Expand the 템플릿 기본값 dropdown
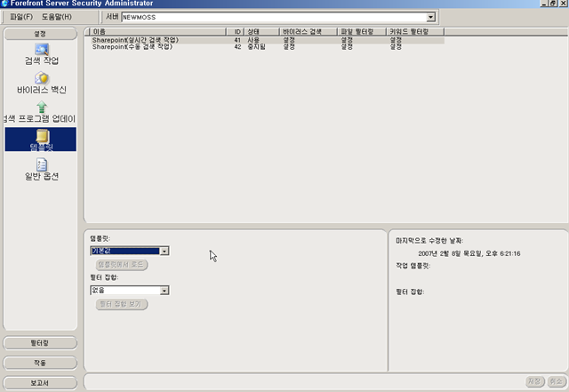 coord(164,251)
